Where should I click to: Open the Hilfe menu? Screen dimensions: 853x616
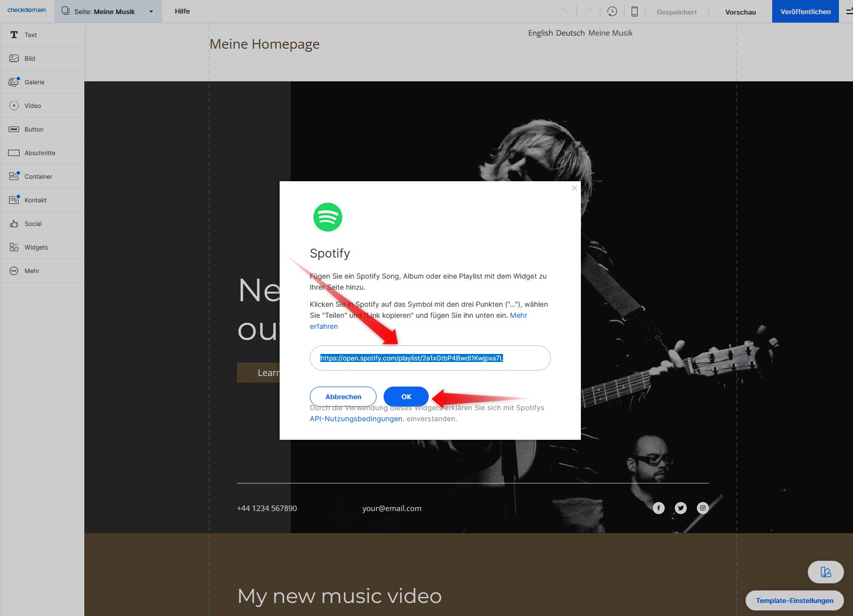tap(182, 11)
